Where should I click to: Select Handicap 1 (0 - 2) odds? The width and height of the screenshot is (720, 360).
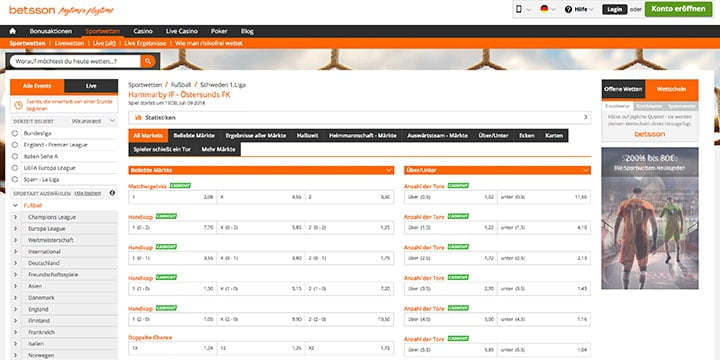click(x=173, y=227)
